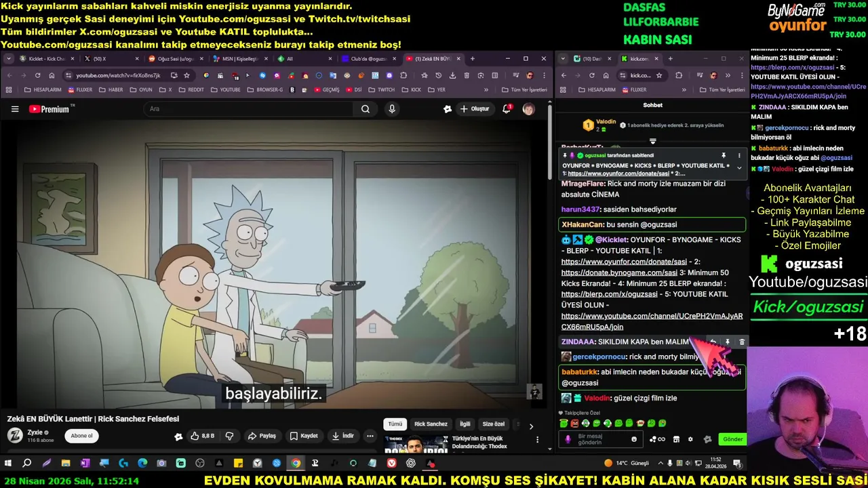The height and width of the screenshot is (488, 868).
Task: Click the Kaydet save button
Action: point(303,436)
